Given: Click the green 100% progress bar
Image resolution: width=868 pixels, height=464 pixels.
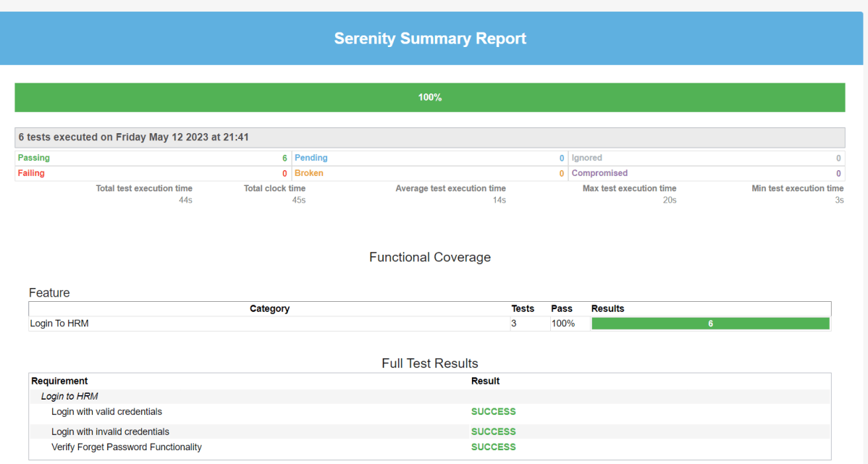Looking at the screenshot, I should [x=429, y=98].
